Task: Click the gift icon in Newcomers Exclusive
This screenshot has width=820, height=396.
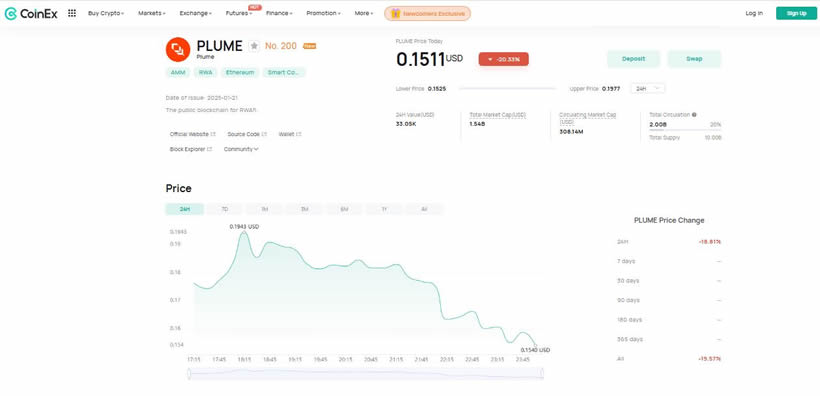Action: coord(395,14)
